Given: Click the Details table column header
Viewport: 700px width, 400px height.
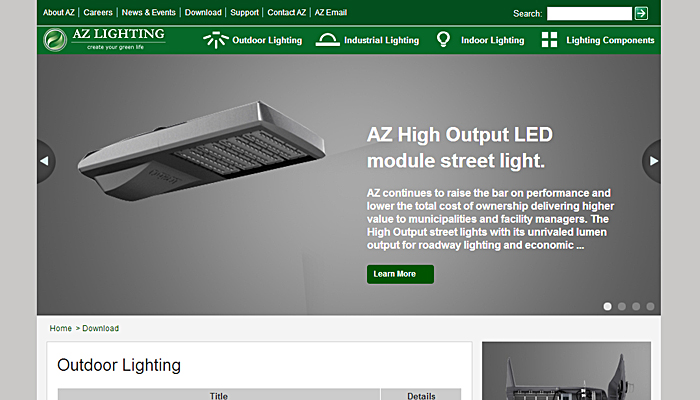Looking at the screenshot, I should 421,395.
